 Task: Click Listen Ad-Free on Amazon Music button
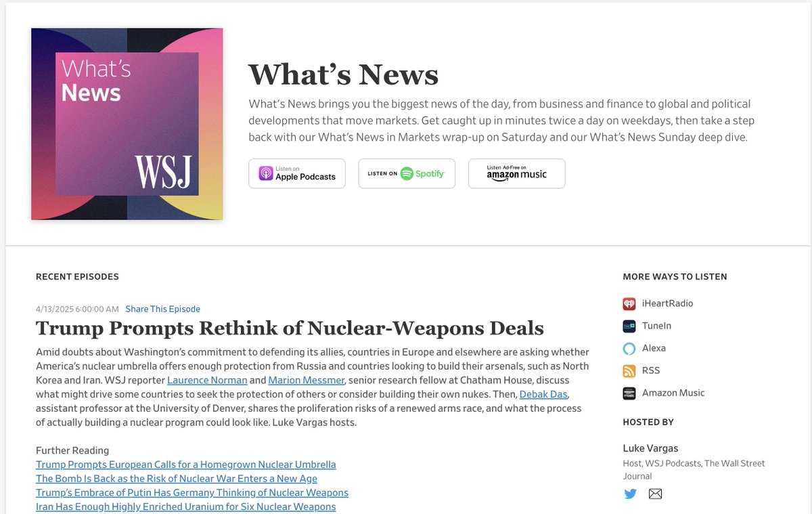point(516,173)
